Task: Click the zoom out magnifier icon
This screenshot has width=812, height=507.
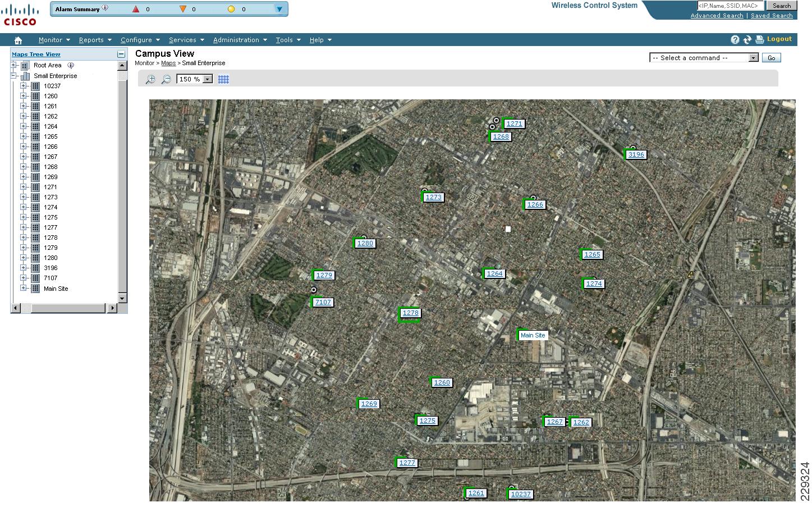Action: coord(166,79)
